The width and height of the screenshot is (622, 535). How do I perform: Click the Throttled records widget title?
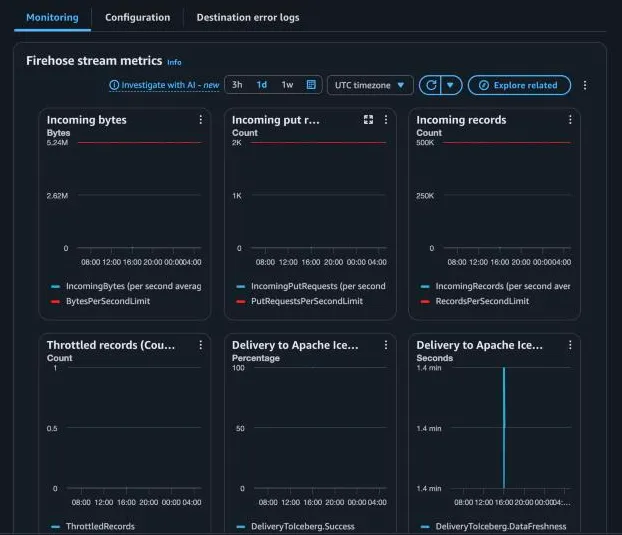[x=111, y=345]
